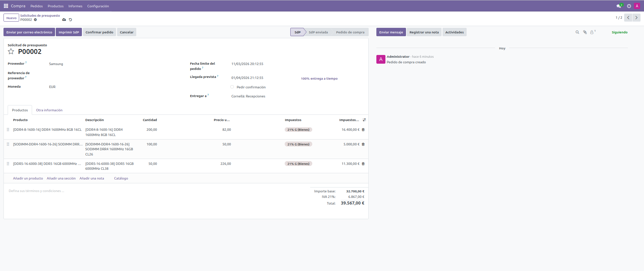
Task: Enable the Pedir confirmación checkbox
Action: coord(232,87)
